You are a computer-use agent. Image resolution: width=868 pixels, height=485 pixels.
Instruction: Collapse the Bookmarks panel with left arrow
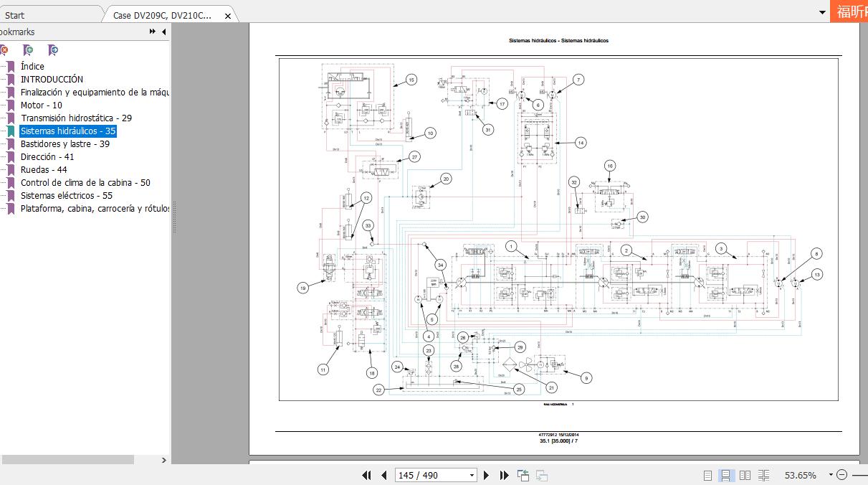[163, 32]
